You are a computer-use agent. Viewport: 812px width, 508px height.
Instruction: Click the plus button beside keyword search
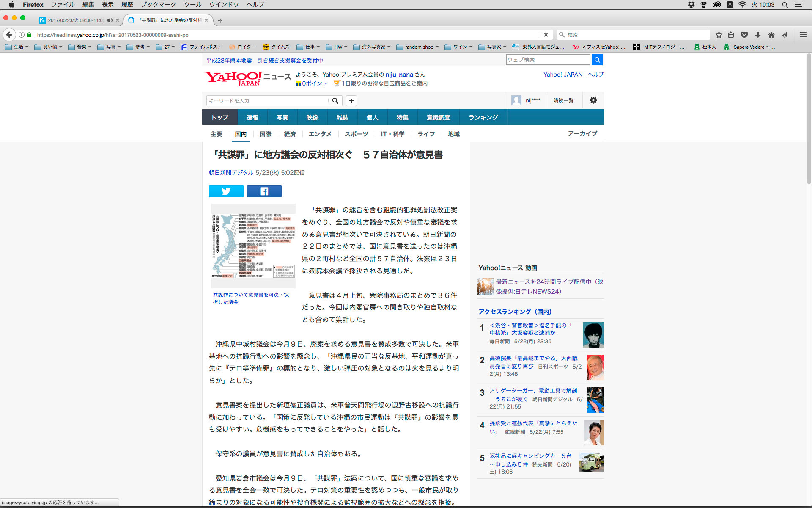pos(351,101)
